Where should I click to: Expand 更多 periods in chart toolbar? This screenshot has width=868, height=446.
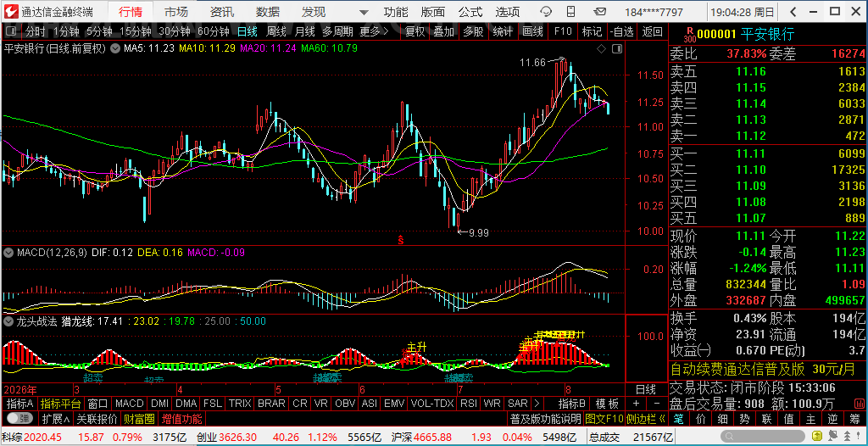[x=374, y=31]
